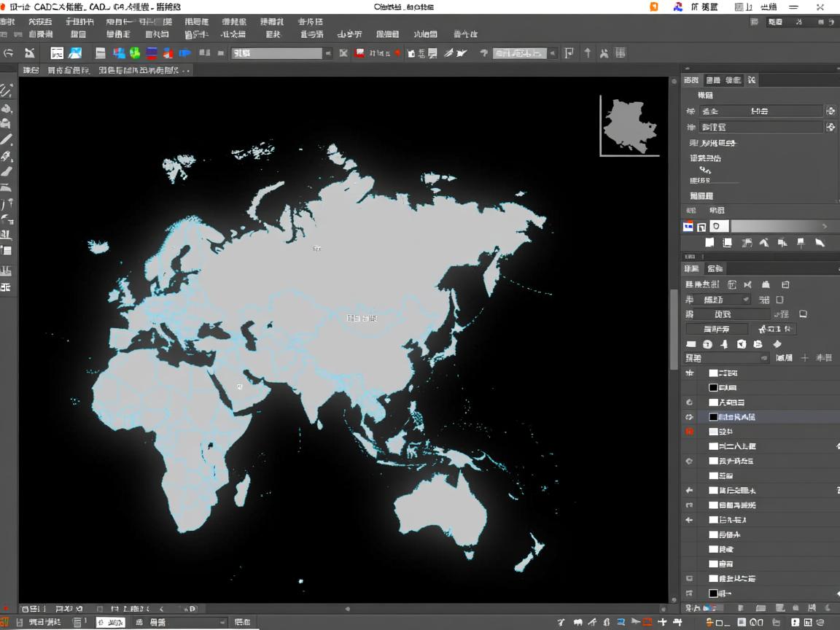Select the paint bucket tool in left toolbar
The width and height of the screenshot is (840, 630).
(x=7, y=109)
